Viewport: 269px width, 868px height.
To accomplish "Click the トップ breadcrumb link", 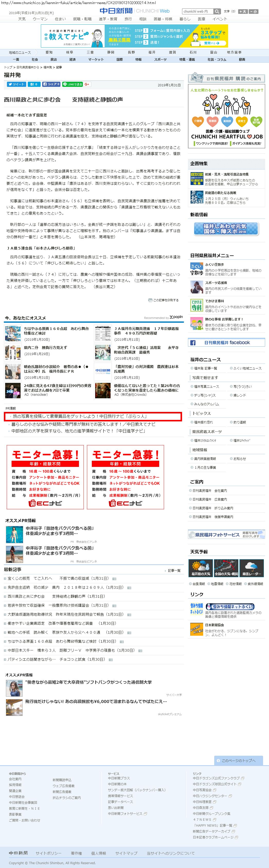I will 8,67.
